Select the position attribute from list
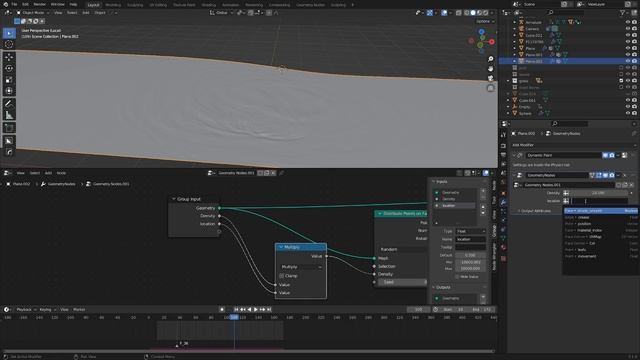 [601, 224]
